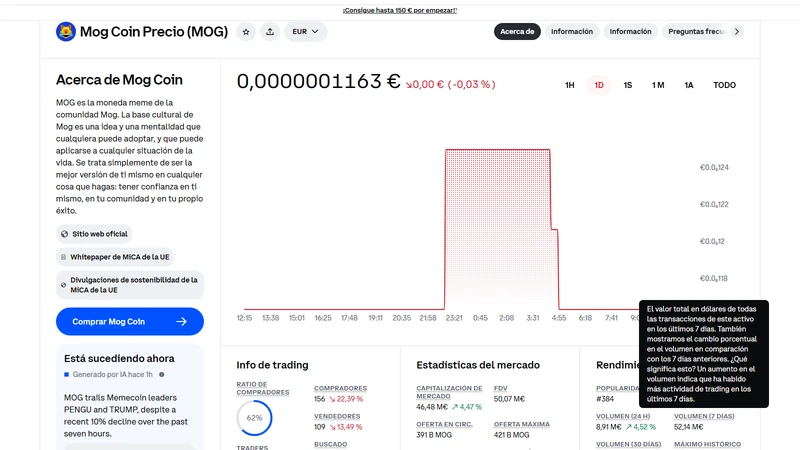The height and width of the screenshot is (450, 800).
Task: Click the RATIO DE COMPRADORES label
Action: point(263,388)
